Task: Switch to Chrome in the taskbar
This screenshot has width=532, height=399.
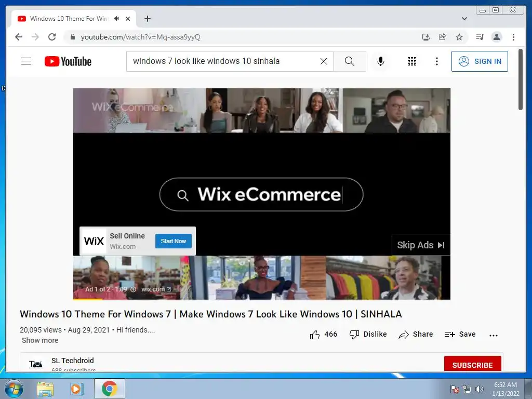Action: 109,389
